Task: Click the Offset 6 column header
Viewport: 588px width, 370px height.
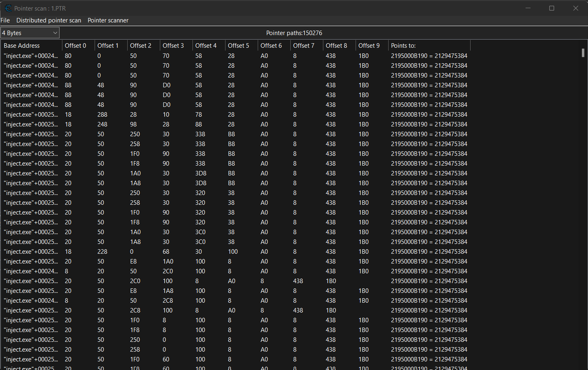Action: point(274,46)
